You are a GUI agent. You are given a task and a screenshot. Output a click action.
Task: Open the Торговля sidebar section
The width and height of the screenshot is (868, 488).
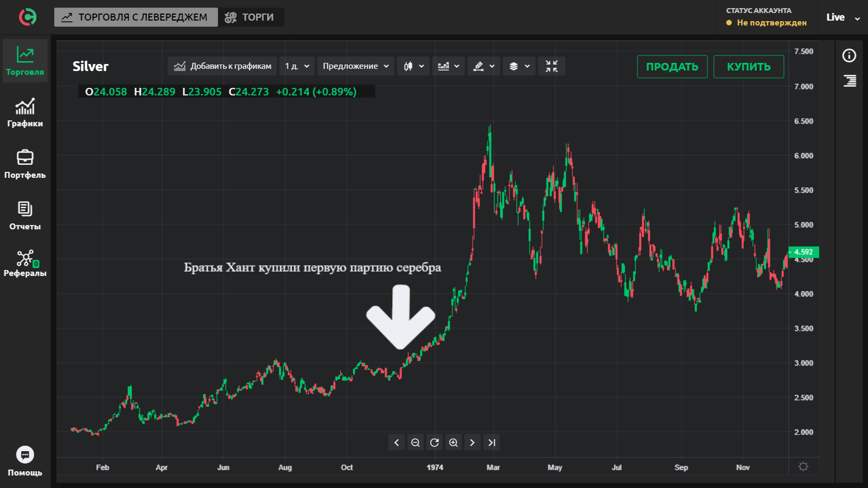[25, 60]
